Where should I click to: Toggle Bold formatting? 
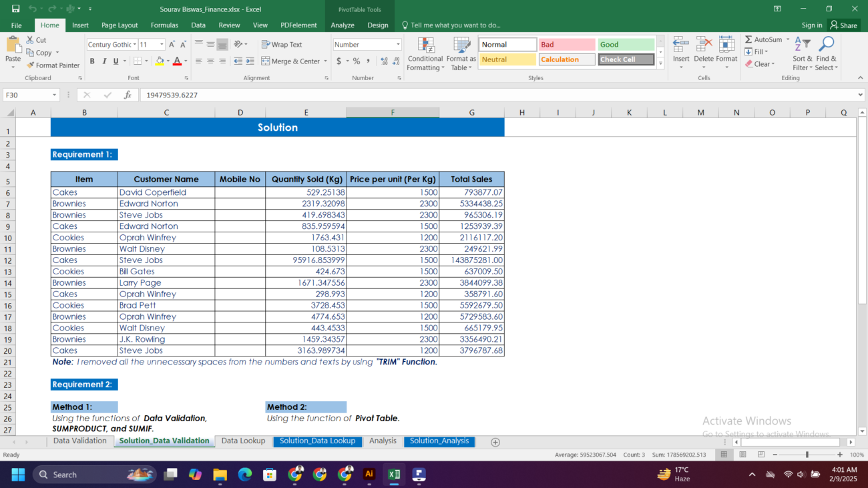pyautogui.click(x=92, y=61)
